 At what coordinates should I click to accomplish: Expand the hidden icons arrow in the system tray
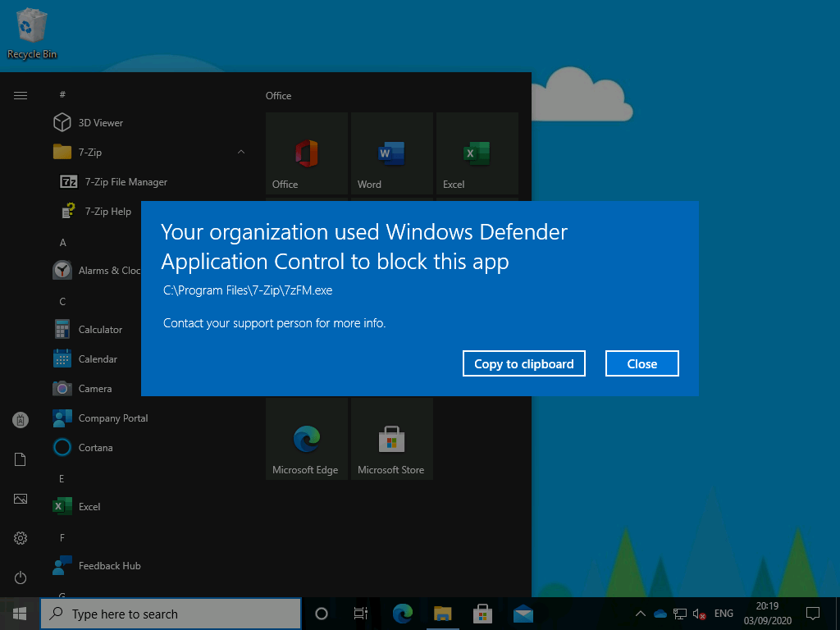click(x=639, y=613)
